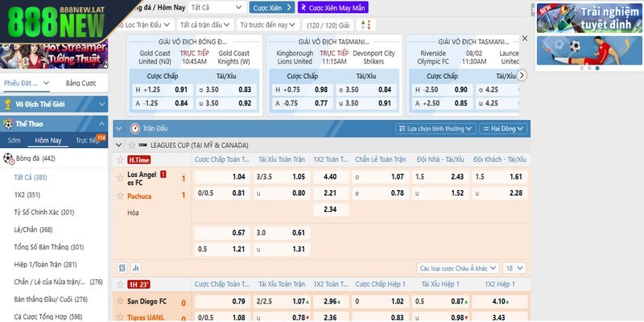Click Los Angeles FC 1X2 odds 4.40
This screenshot has height=322, width=644.
coord(331,176)
